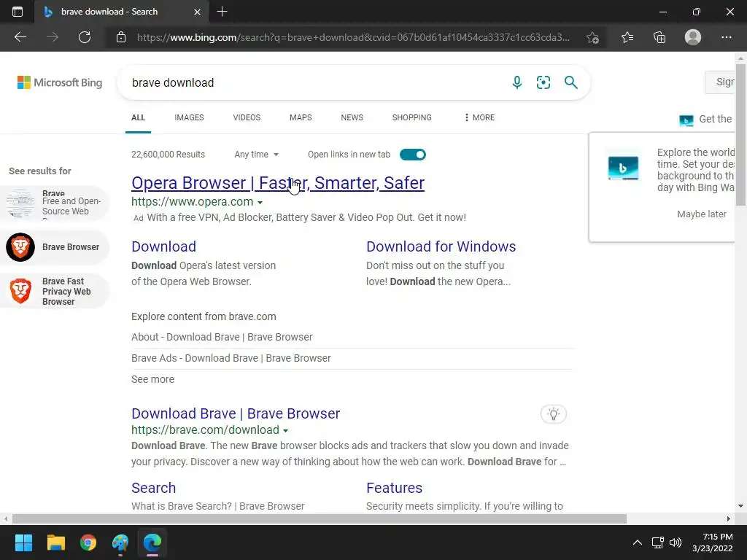This screenshot has height=560, width=747.
Task: Search using voice microphone icon
Action: 517,82
